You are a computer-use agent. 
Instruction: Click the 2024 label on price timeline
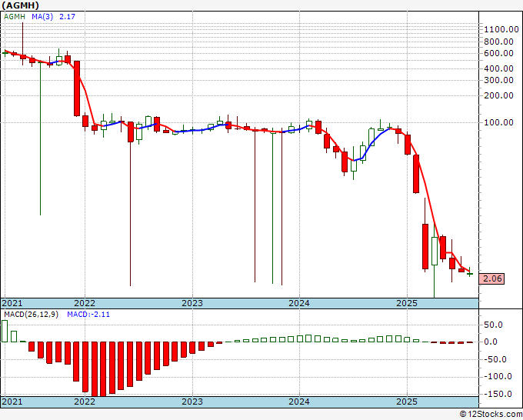(x=299, y=303)
